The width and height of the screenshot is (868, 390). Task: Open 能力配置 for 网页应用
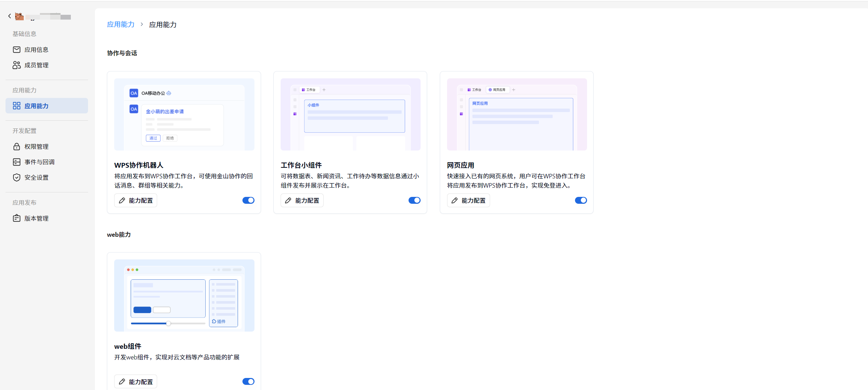(468, 200)
